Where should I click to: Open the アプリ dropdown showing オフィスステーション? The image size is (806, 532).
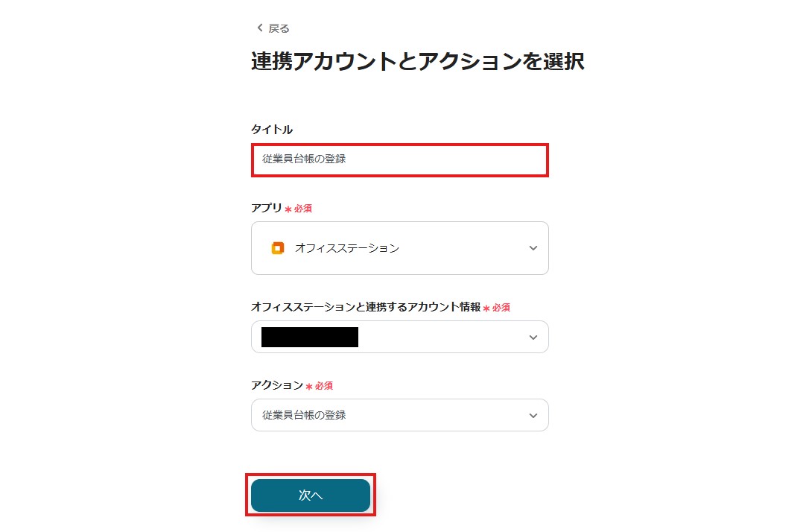point(399,248)
